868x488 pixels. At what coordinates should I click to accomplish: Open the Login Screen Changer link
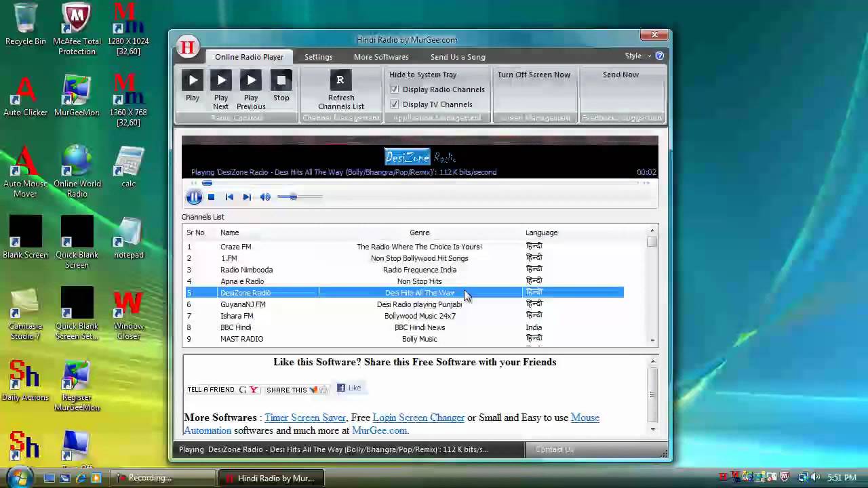point(418,418)
